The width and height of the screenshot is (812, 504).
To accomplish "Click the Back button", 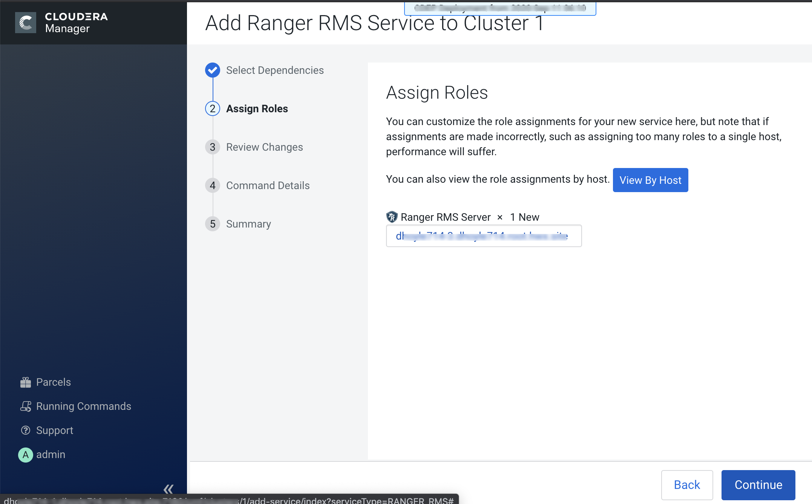I will [x=687, y=485].
